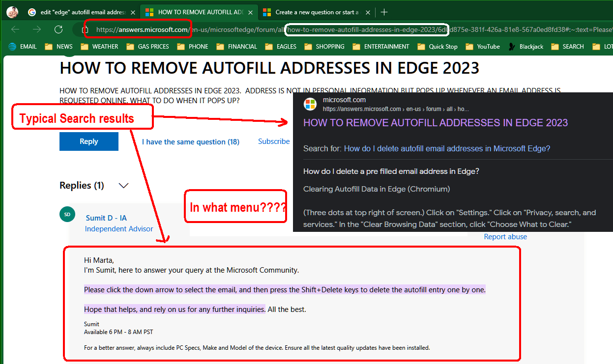Open the PHONE bookmarks folder
This screenshot has width=613, height=364.
pyautogui.click(x=193, y=47)
